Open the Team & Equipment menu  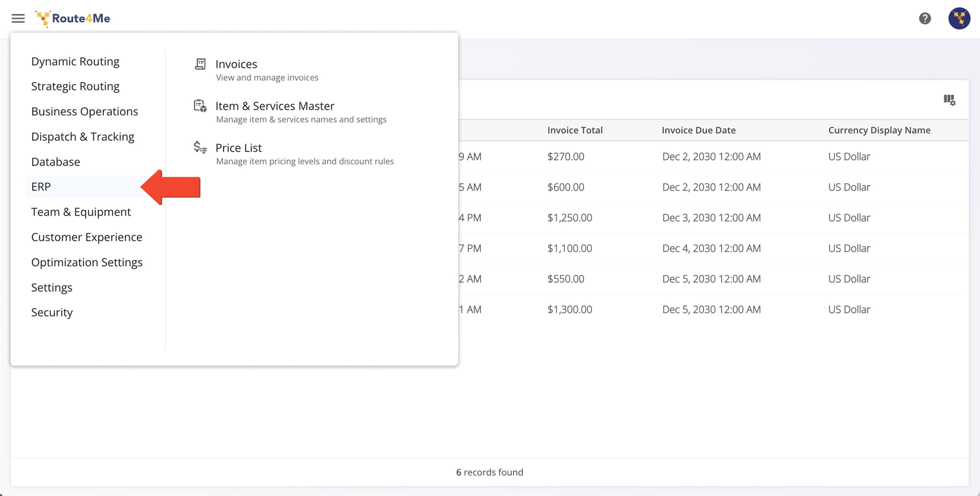pyautogui.click(x=81, y=212)
